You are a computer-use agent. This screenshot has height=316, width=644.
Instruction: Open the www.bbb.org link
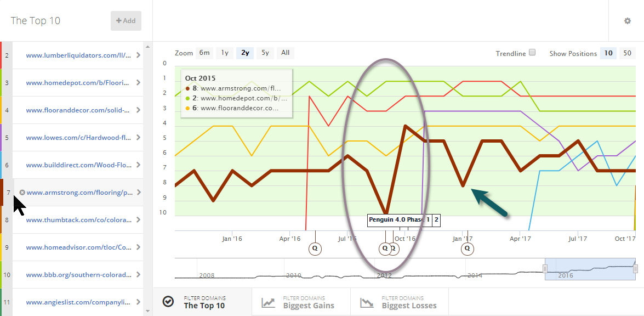coord(78,274)
